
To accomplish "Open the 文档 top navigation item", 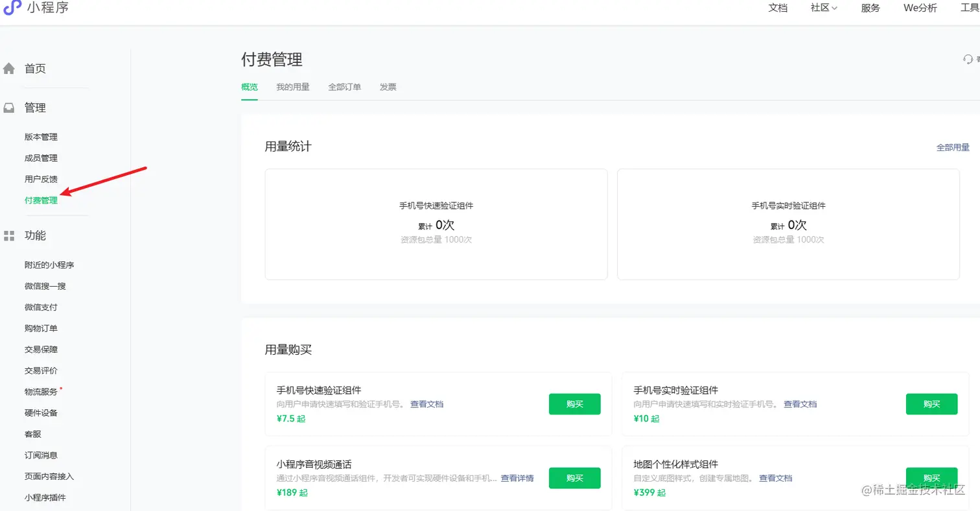I will click(778, 8).
